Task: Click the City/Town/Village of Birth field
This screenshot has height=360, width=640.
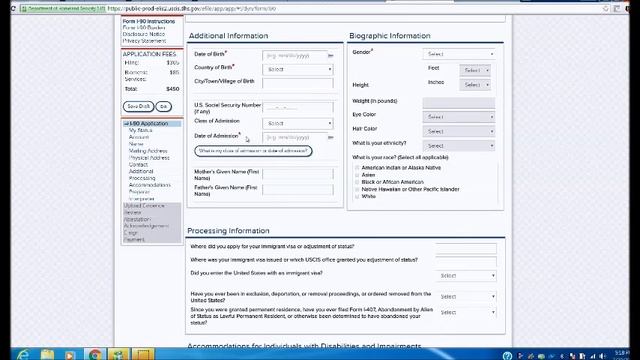Action: (x=298, y=83)
